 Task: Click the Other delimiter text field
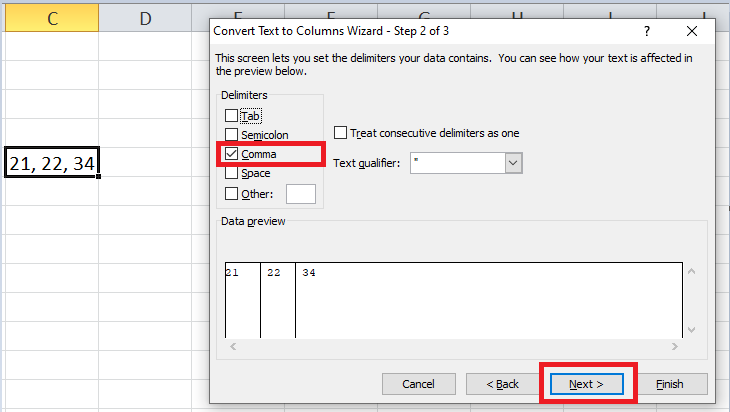click(301, 194)
